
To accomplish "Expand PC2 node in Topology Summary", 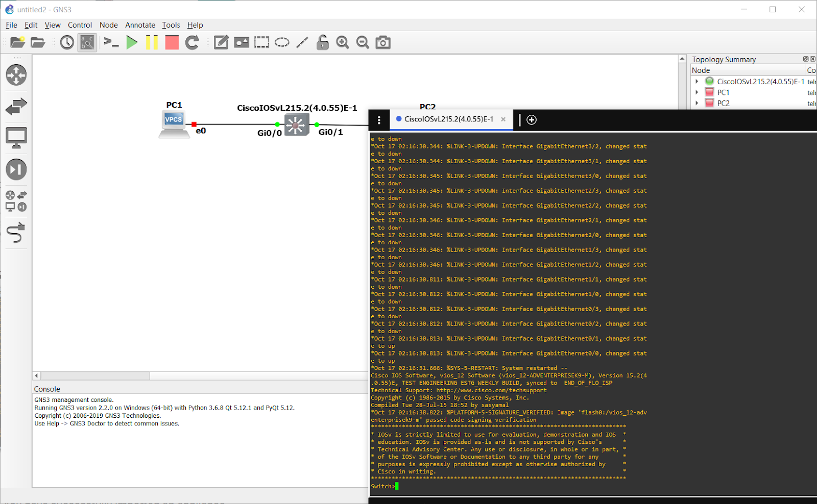I will click(696, 103).
